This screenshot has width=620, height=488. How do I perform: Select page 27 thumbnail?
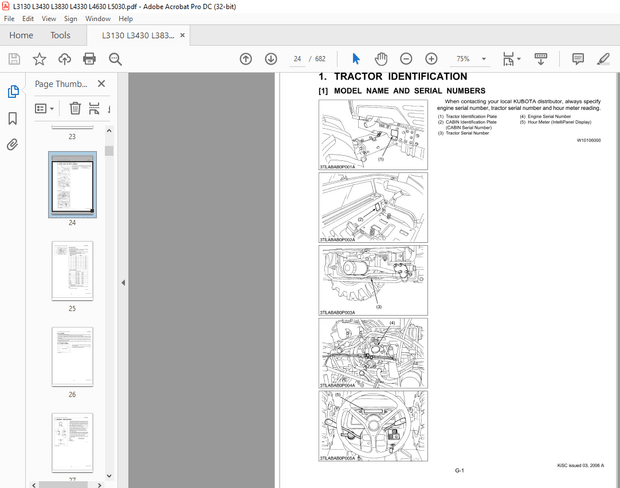[72, 443]
